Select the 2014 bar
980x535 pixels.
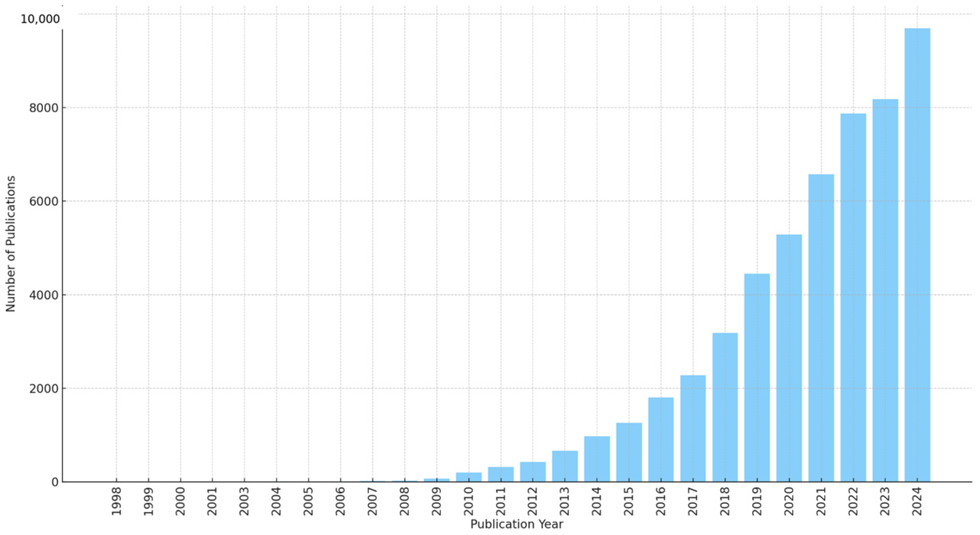click(x=597, y=459)
